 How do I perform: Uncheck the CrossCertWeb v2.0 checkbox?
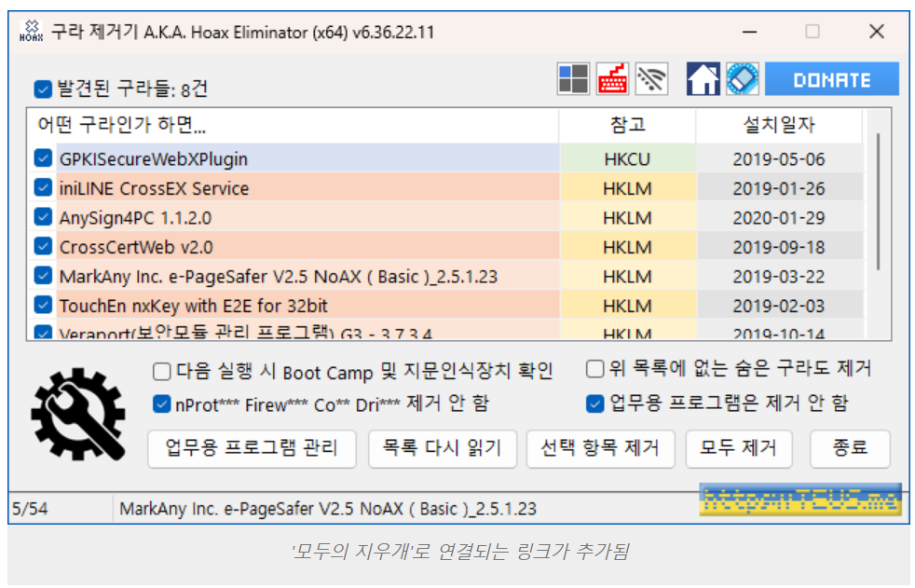coord(43,246)
